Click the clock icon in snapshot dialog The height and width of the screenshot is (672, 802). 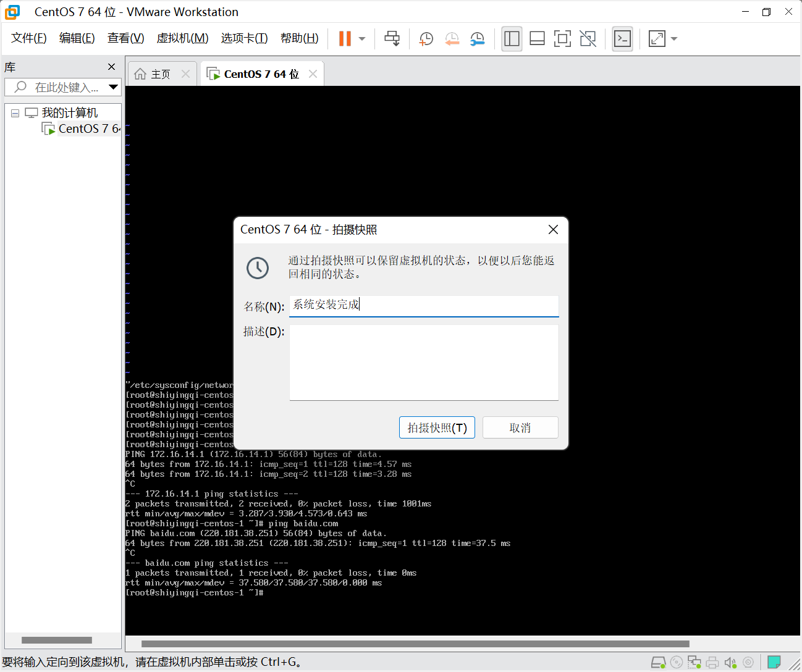pyautogui.click(x=258, y=267)
